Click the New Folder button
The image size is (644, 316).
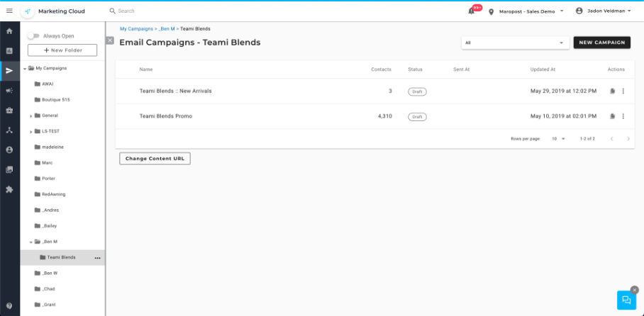click(62, 50)
